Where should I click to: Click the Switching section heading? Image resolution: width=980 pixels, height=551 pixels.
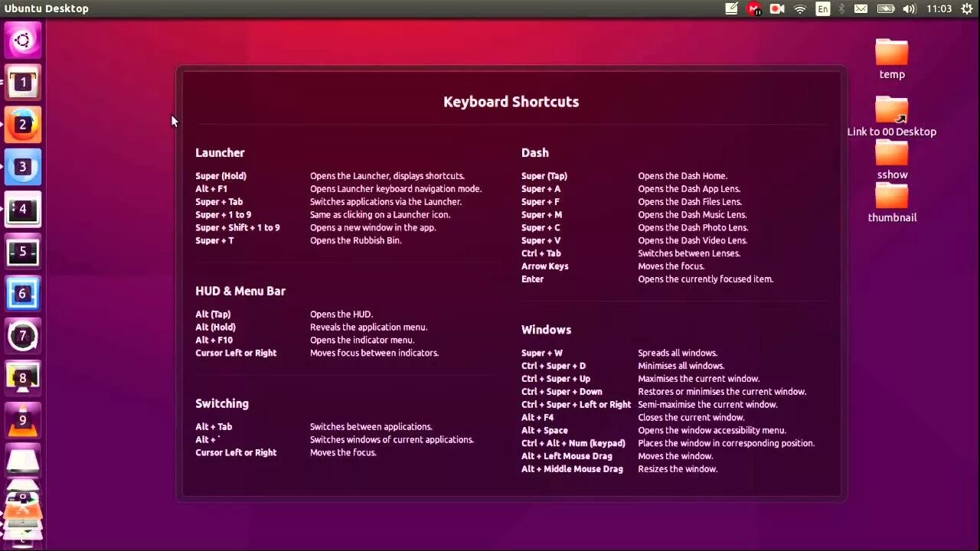[222, 403]
